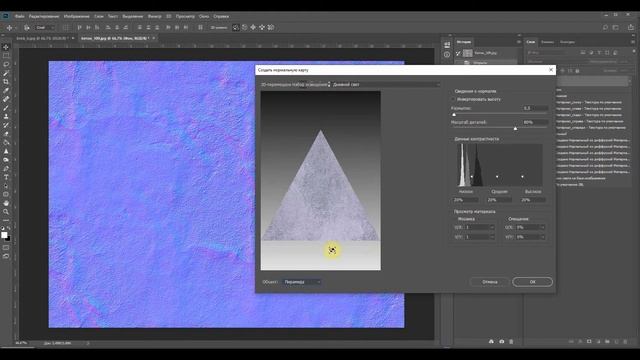Click the History panel camera snapshot icon
Screen dimensions: 640x360
click(502, 341)
